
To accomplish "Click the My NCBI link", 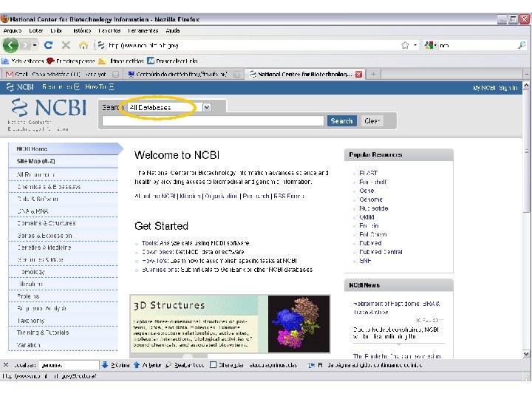I will pyautogui.click(x=484, y=88).
